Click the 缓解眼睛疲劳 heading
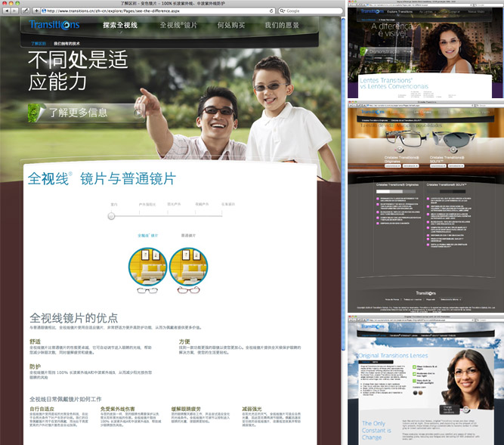This screenshot has width=504, height=445. coord(186,409)
